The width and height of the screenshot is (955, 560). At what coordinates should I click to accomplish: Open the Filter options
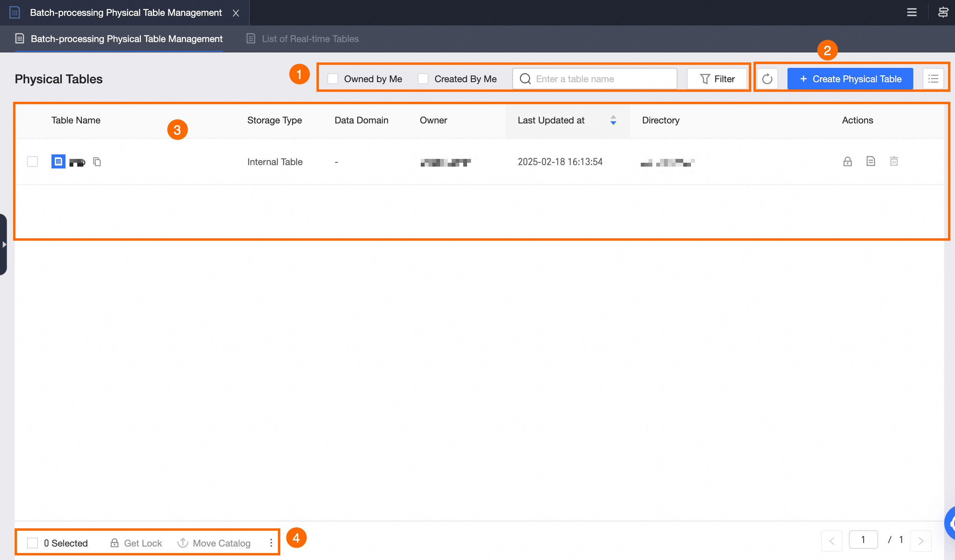(x=717, y=78)
